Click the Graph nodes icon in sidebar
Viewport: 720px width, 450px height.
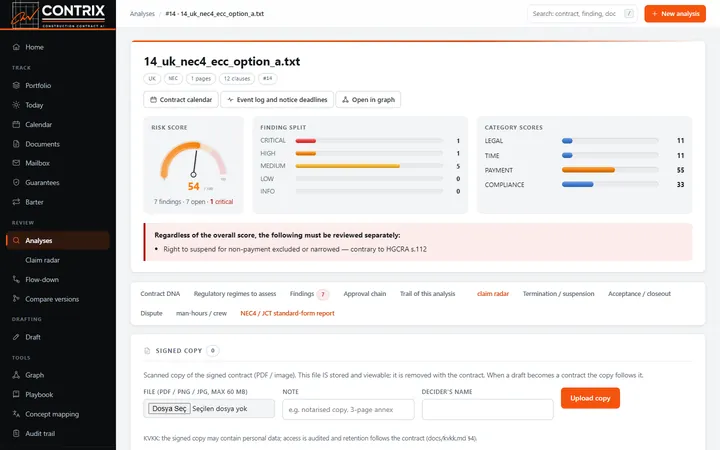[16, 375]
